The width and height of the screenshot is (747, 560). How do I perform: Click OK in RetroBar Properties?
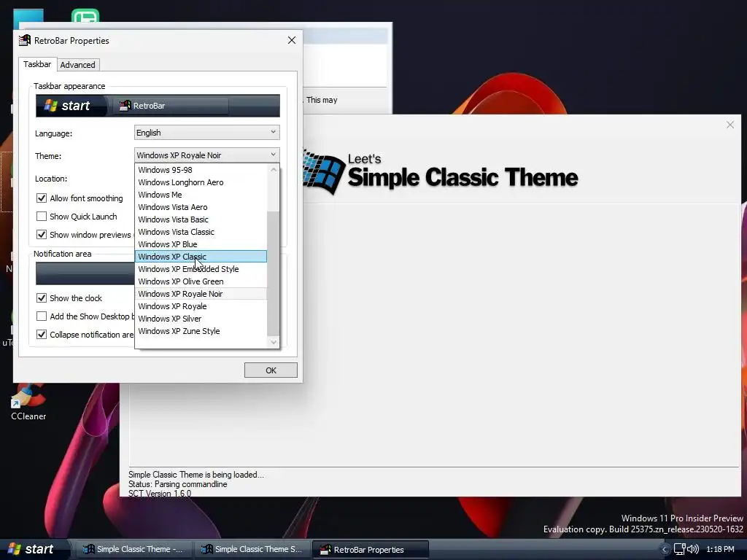tap(271, 370)
